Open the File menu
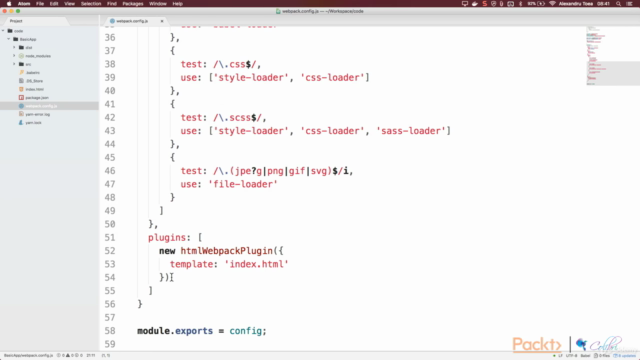 click(40, 4)
